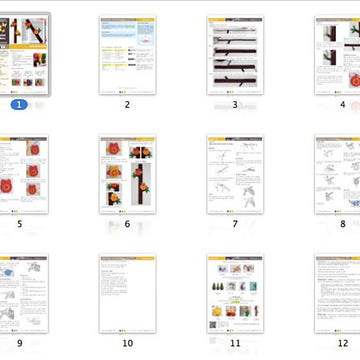
Task: Select page 9 thumbnail
Action: [24, 294]
